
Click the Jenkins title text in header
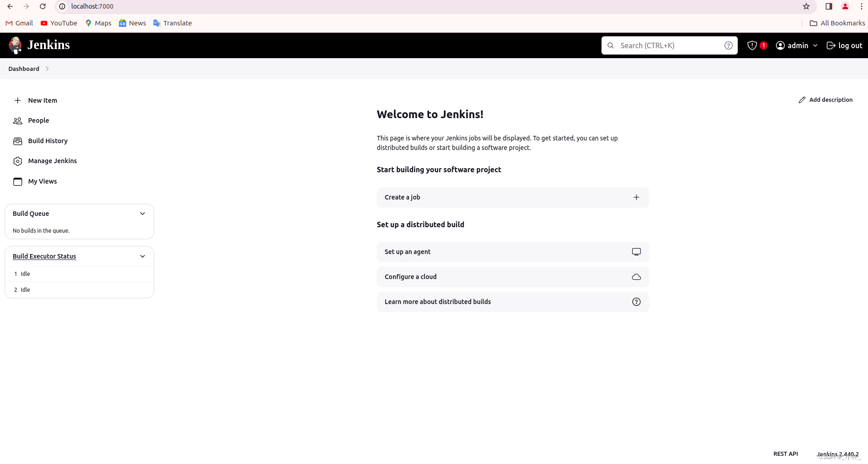[x=49, y=45]
